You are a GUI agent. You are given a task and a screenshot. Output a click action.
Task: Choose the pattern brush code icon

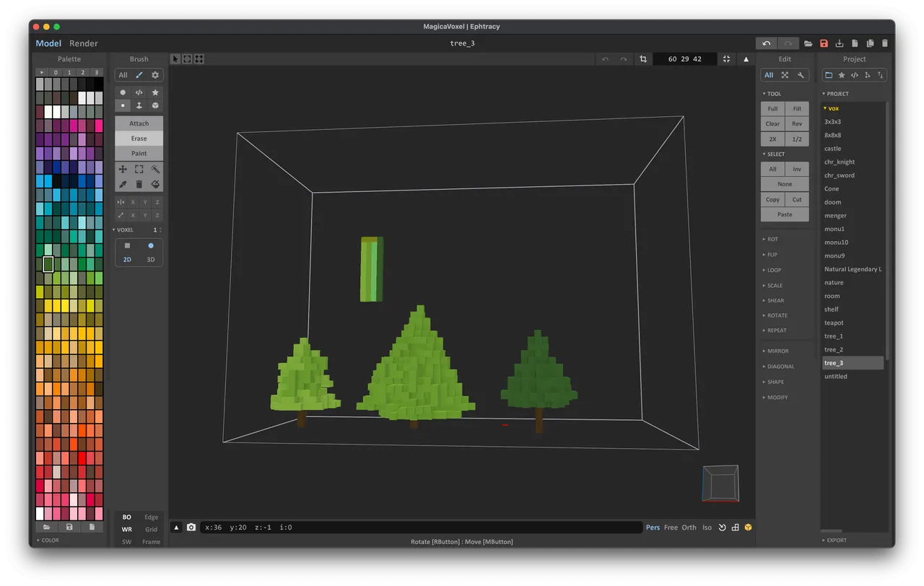coord(139,92)
